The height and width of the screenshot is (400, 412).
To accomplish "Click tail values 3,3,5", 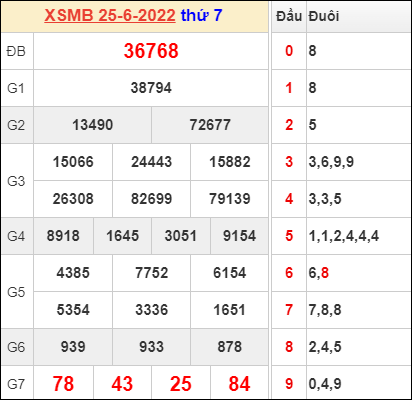I will tap(325, 199).
